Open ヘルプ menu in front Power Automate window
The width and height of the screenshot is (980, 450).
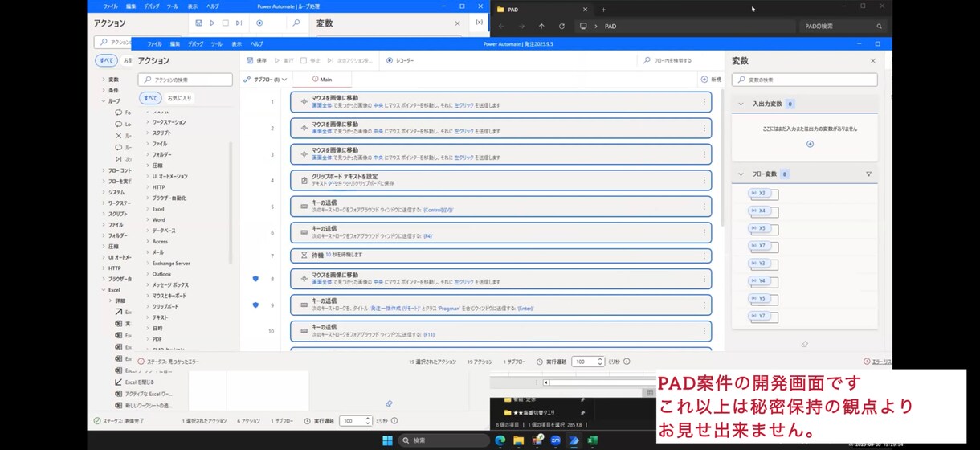[x=257, y=43]
